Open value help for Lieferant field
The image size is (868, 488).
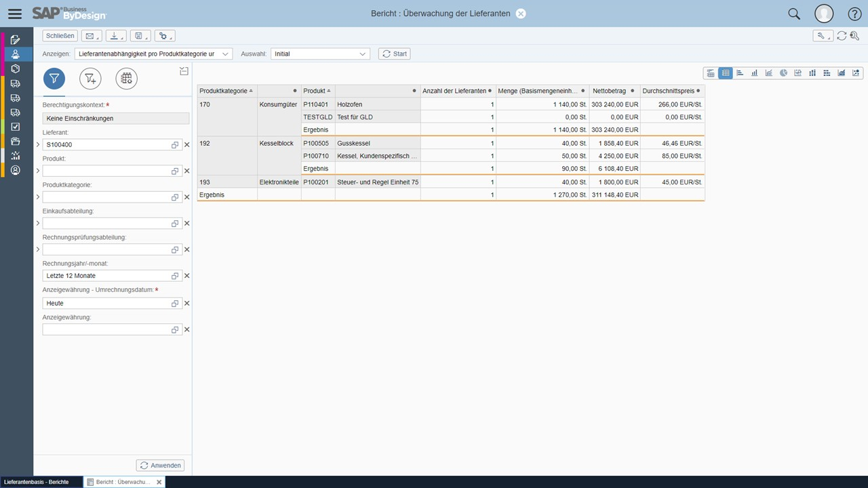click(x=175, y=145)
